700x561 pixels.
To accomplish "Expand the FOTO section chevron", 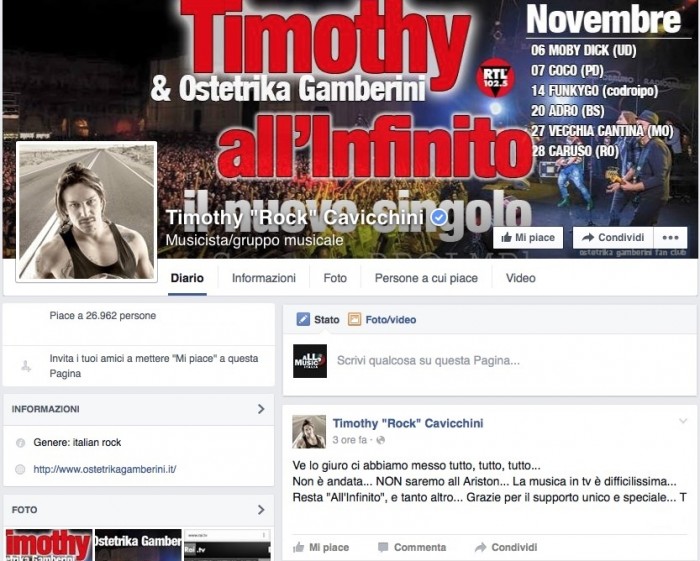I will click(x=261, y=510).
